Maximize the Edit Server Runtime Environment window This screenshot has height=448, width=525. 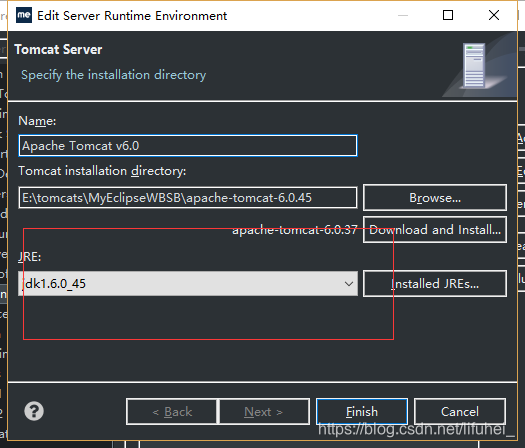pos(448,15)
